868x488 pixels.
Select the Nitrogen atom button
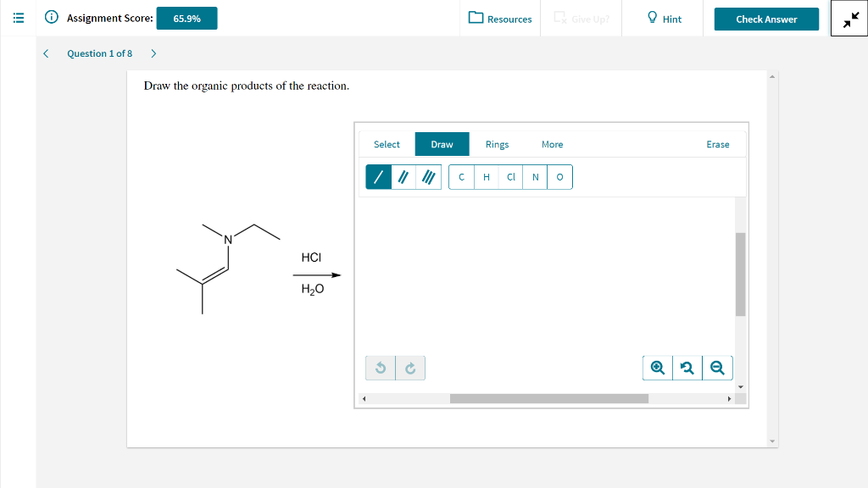(x=535, y=177)
